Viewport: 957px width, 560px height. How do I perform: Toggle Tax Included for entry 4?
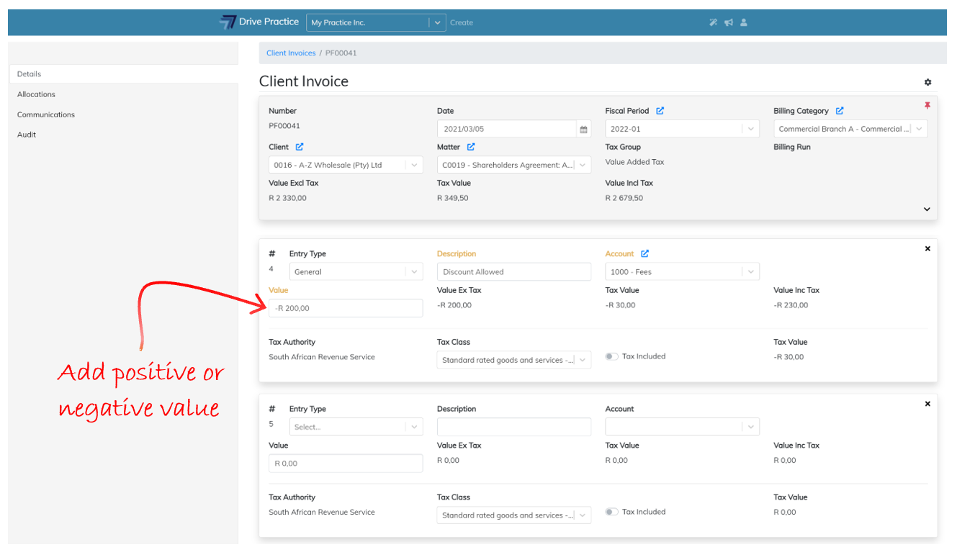611,356
